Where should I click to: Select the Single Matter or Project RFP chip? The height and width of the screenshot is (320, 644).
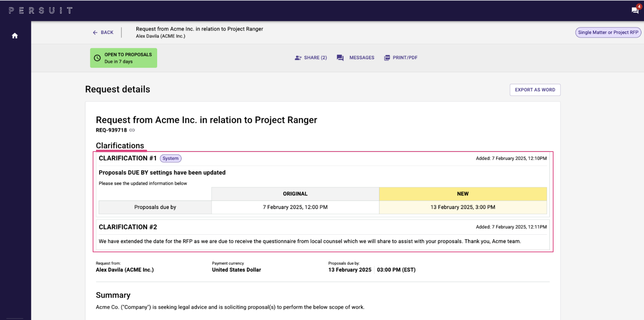pyautogui.click(x=608, y=33)
